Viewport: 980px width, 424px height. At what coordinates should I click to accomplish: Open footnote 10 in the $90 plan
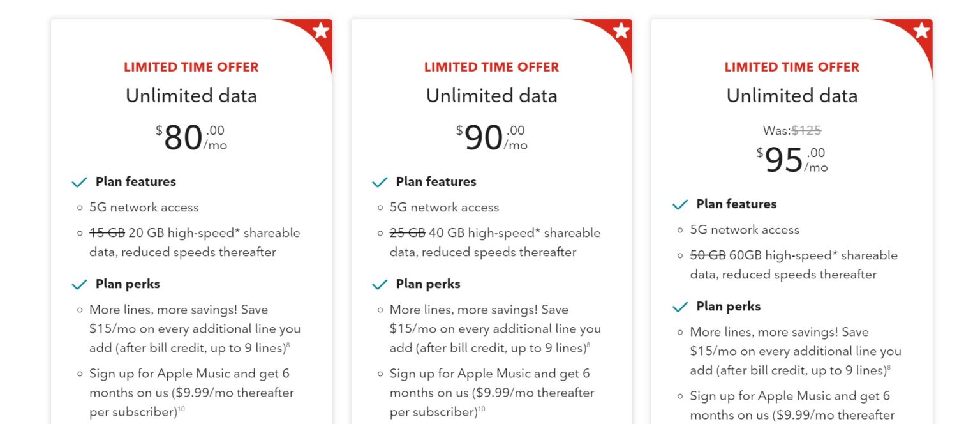point(481,409)
